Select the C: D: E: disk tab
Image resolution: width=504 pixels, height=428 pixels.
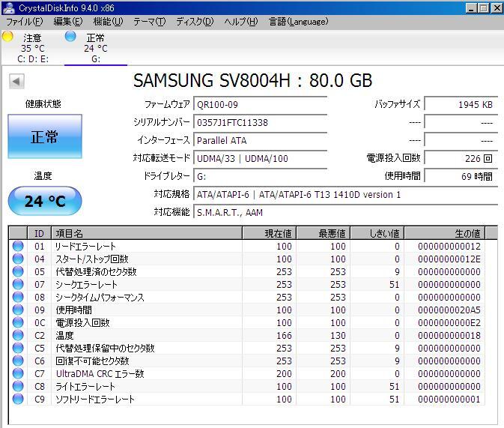pyautogui.click(x=33, y=48)
